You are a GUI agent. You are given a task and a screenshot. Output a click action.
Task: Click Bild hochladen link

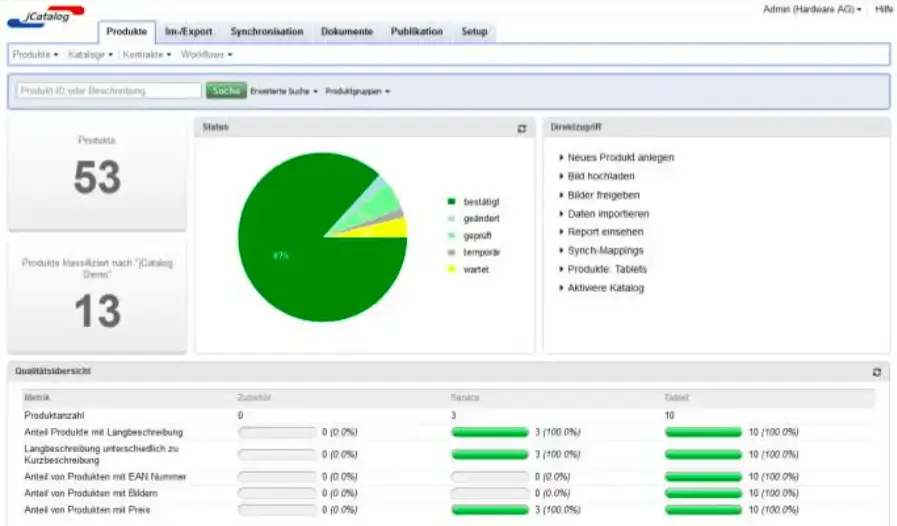tap(601, 176)
